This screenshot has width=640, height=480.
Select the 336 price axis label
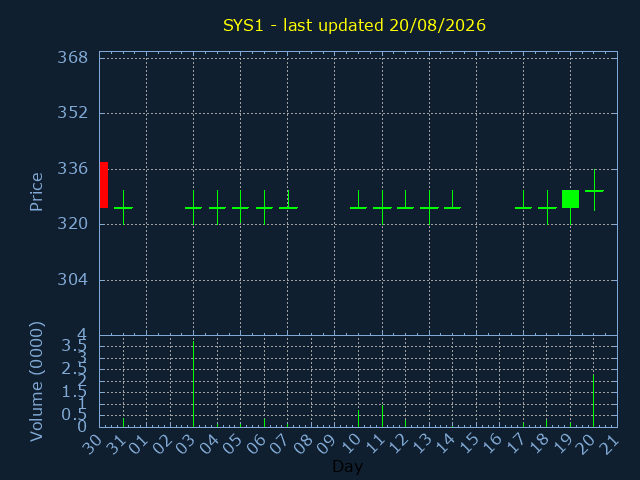[73, 169]
